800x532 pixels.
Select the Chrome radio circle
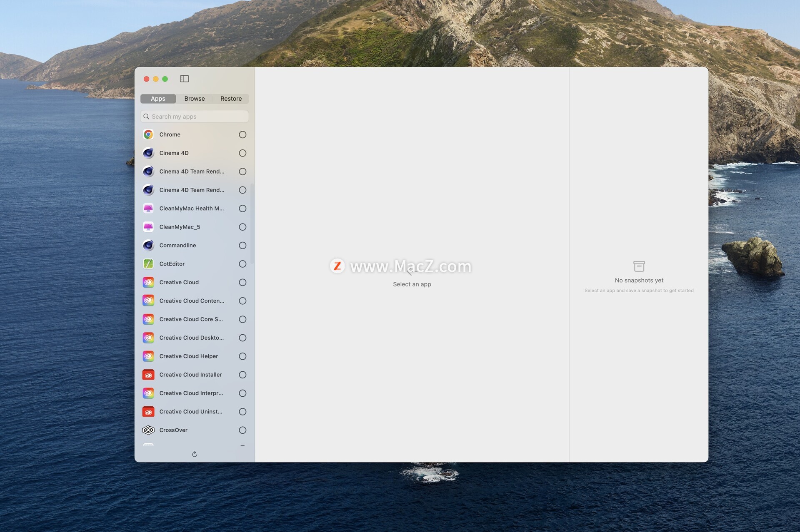(x=242, y=134)
